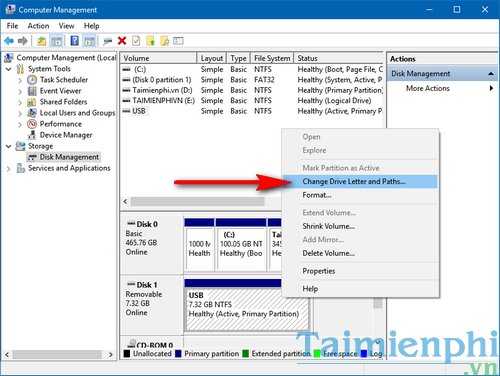
Task: Click tree pane horizontal scrollbar right arrow
Action: pyautogui.click(x=111, y=354)
